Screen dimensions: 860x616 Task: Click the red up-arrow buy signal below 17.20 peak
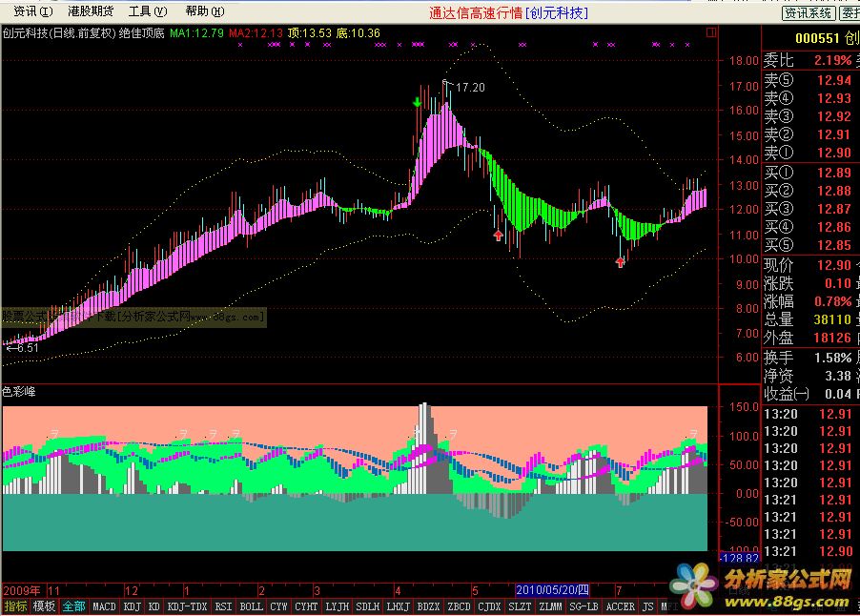coord(498,236)
